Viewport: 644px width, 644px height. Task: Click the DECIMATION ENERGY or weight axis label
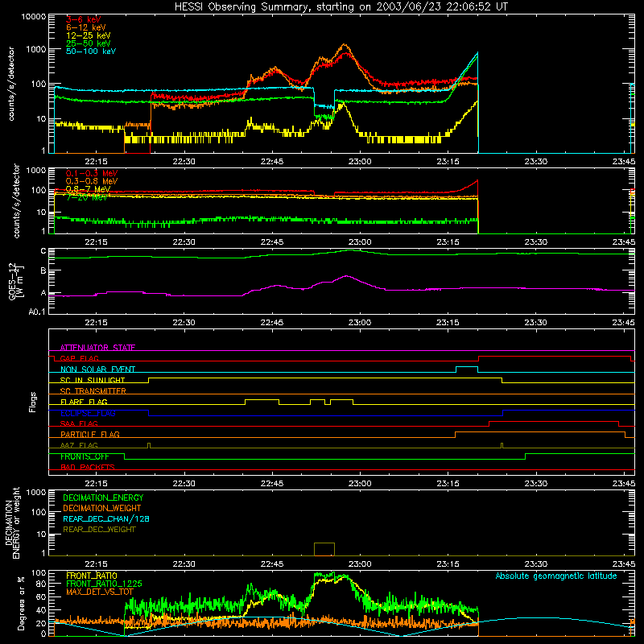[12, 522]
